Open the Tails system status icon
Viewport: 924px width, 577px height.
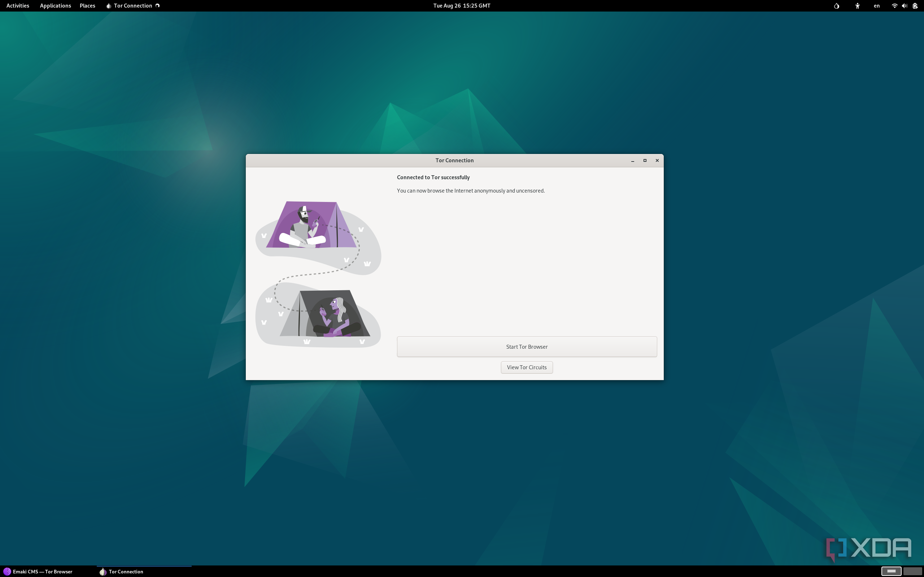836,6
